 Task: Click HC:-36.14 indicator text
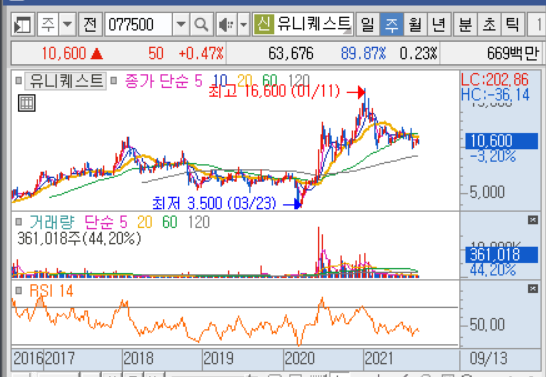point(495,95)
